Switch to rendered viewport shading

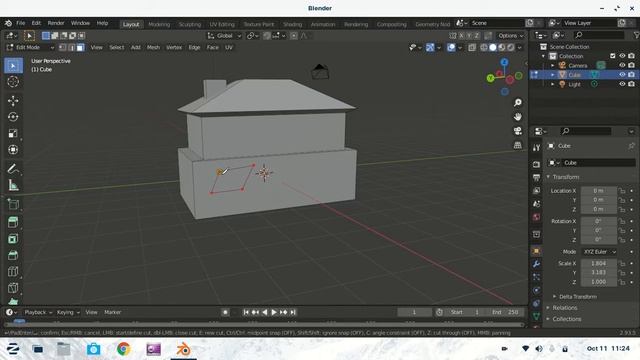(511, 47)
